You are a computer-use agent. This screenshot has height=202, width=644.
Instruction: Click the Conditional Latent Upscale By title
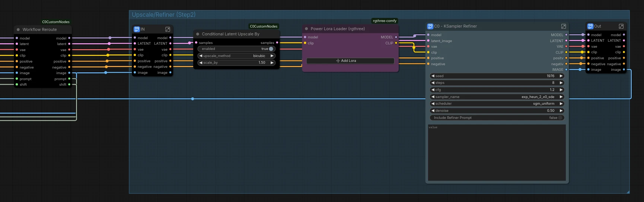230,34
